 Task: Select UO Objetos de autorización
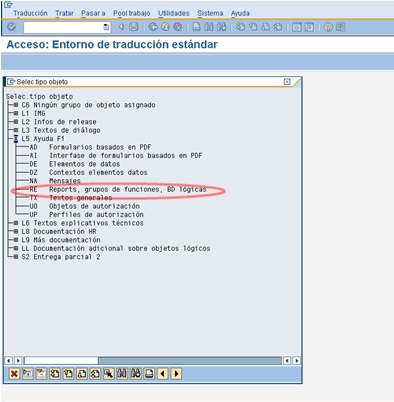(x=85, y=206)
